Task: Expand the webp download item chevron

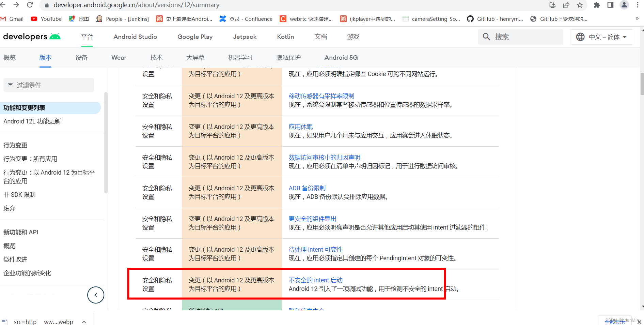Action: 84,322
